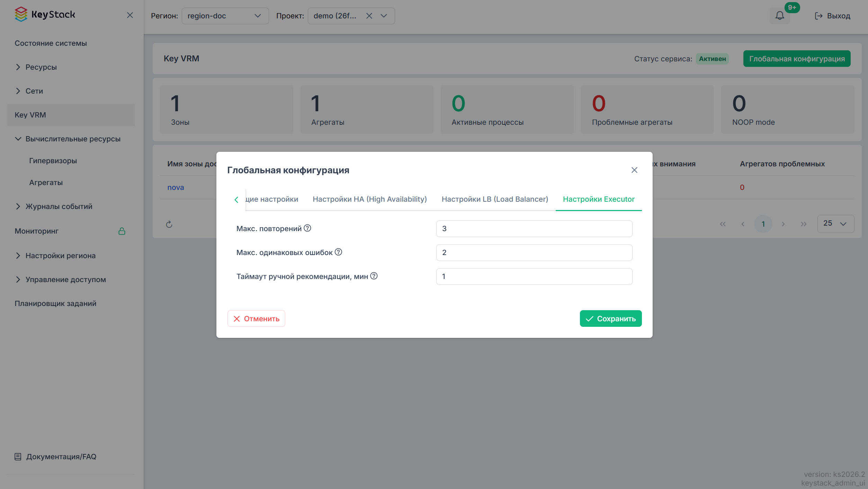The width and height of the screenshot is (868, 489).
Task: Click the notifications bell icon
Action: pos(779,16)
